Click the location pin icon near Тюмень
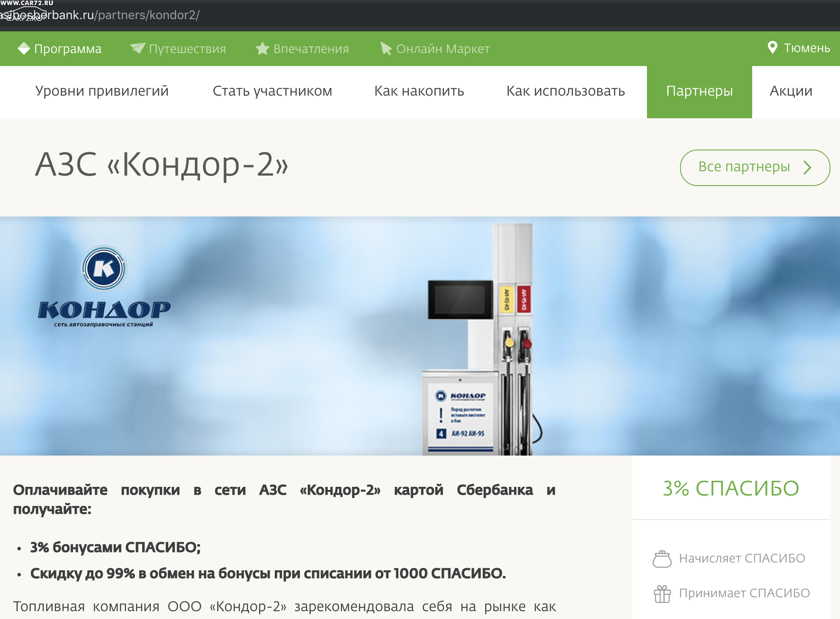The image size is (840, 619). [773, 47]
